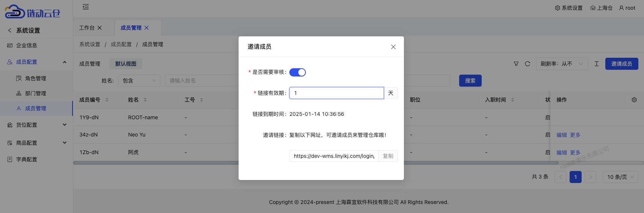This screenshot has width=644, height=213.
Task: Go to the next page arrow
Action: click(591, 177)
